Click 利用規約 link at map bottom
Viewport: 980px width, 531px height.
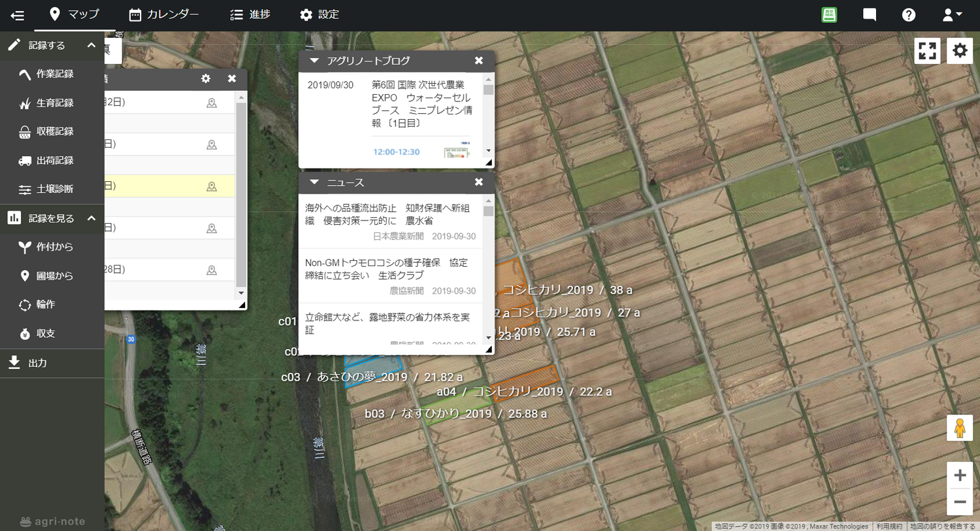[889, 526]
